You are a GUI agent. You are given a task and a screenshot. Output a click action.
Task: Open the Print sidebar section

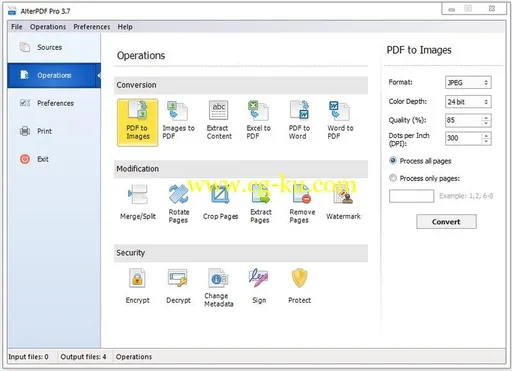[x=54, y=131]
